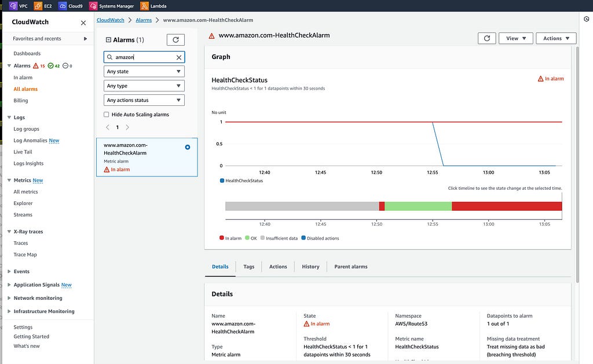Image resolution: width=593 pixels, height=364 pixels.
Task: Switch to the History tab
Action: pos(310,266)
